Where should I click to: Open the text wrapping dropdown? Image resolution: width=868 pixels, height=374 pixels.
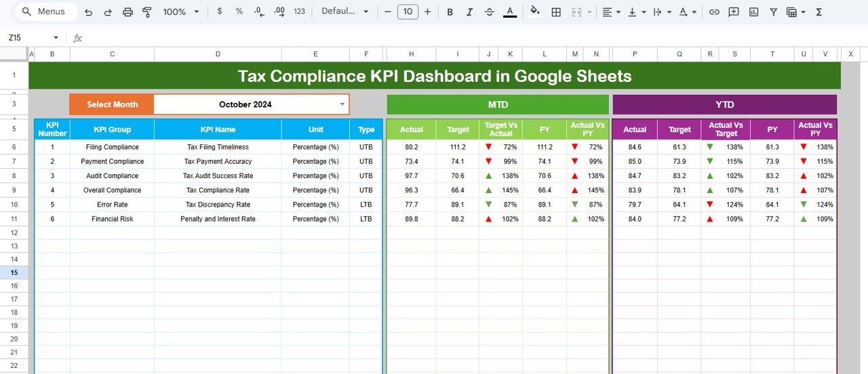click(661, 12)
